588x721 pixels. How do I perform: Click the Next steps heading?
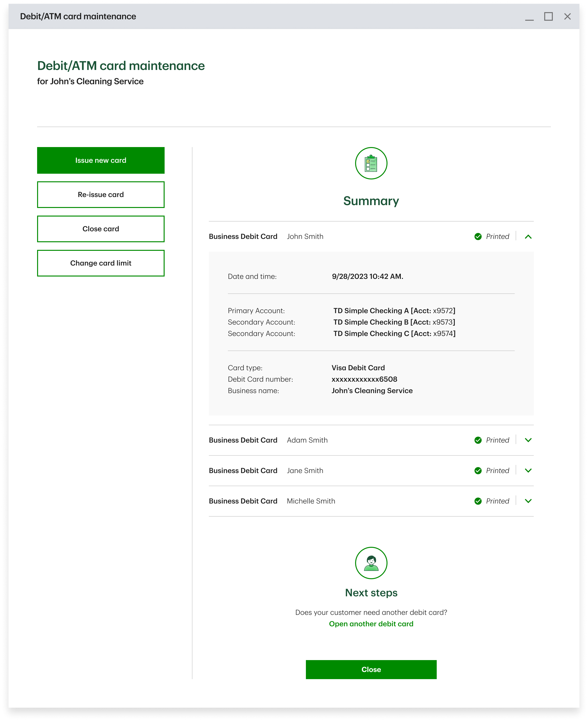point(371,593)
